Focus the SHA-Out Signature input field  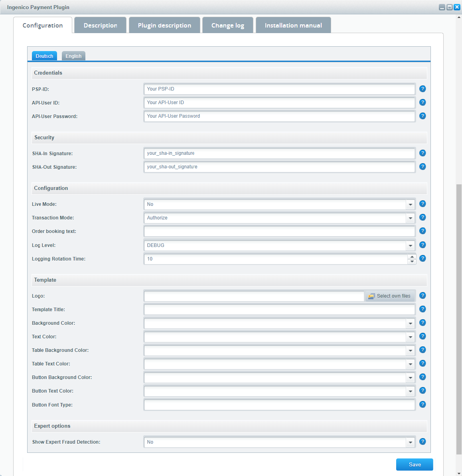[279, 167]
